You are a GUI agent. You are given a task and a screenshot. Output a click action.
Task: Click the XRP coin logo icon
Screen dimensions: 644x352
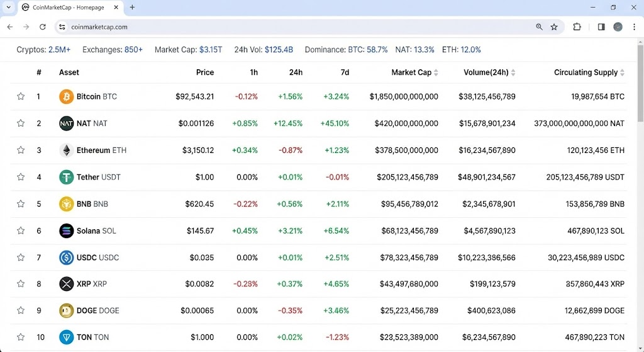point(66,284)
